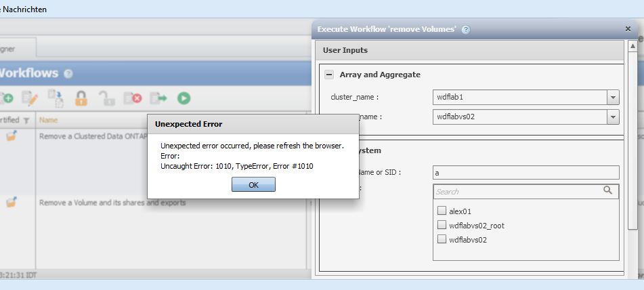
Task: Click the orange Lock workflow icon
Action: [x=81, y=98]
